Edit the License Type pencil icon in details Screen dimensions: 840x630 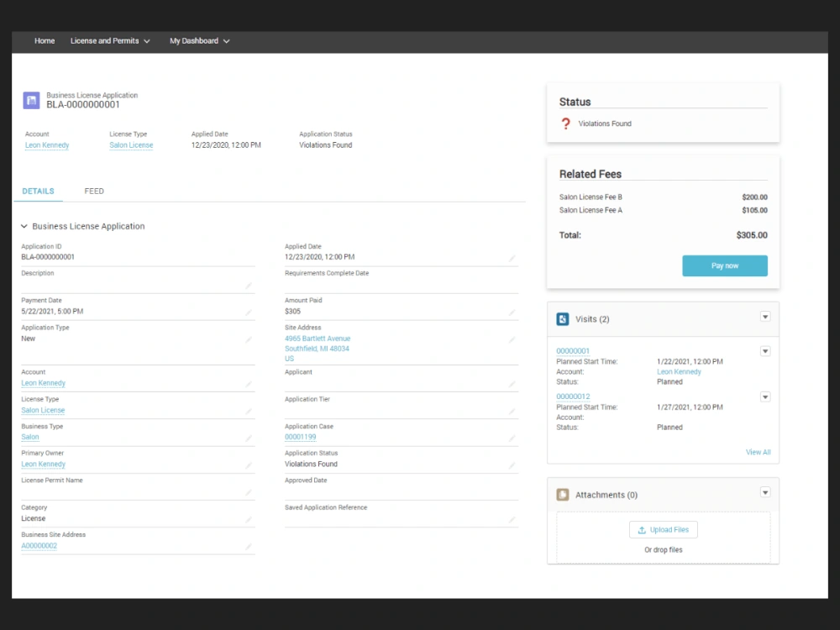click(x=248, y=412)
